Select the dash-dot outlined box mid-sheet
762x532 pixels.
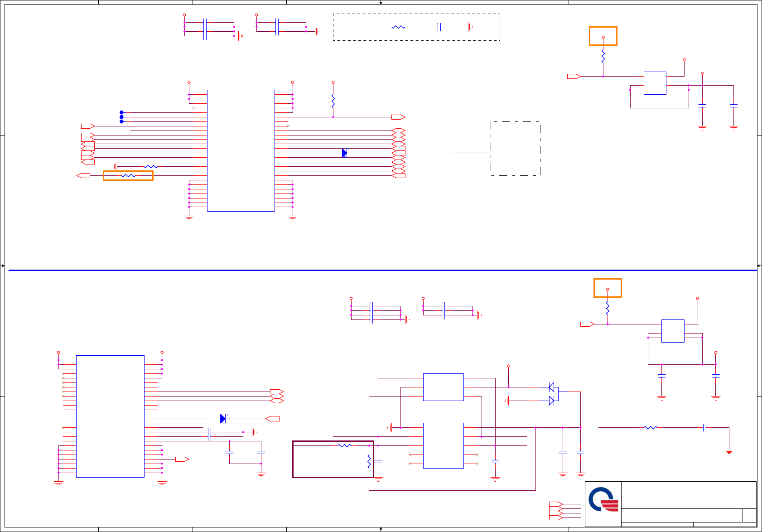(x=516, y=149)
